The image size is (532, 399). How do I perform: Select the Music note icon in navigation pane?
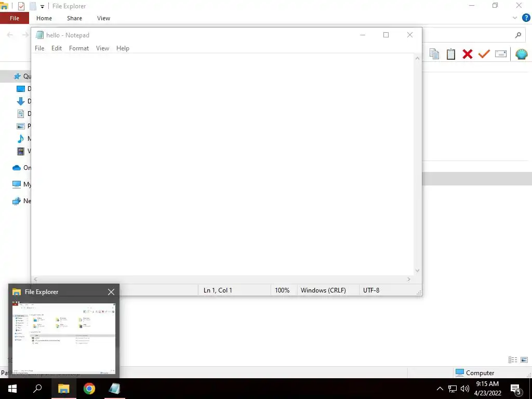pos(21,138)
